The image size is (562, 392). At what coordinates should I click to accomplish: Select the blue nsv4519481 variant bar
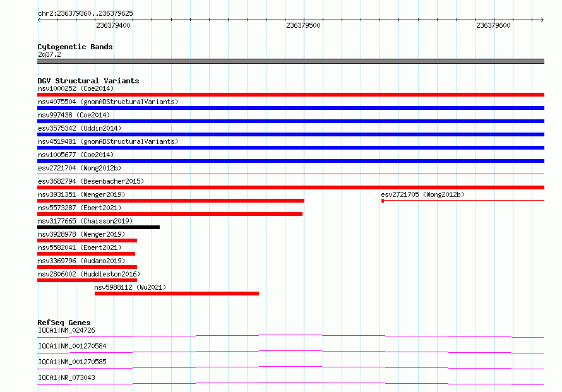click(290, 148)
